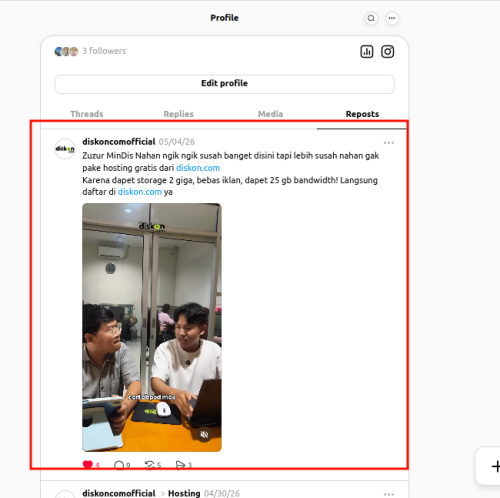Follow the first diskon.com link in post
The image size is (500, 498).
[198, 168]
